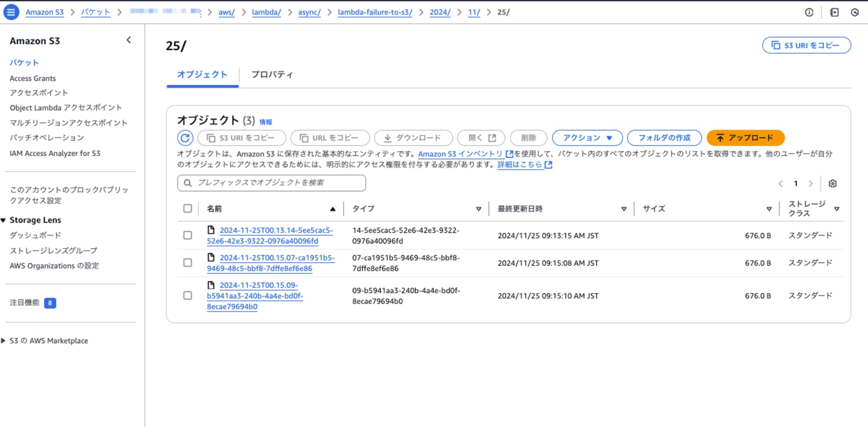The image size is (868, 427).
Task: Collapse the Storage Lens section
Action: [x=3, y=220]
